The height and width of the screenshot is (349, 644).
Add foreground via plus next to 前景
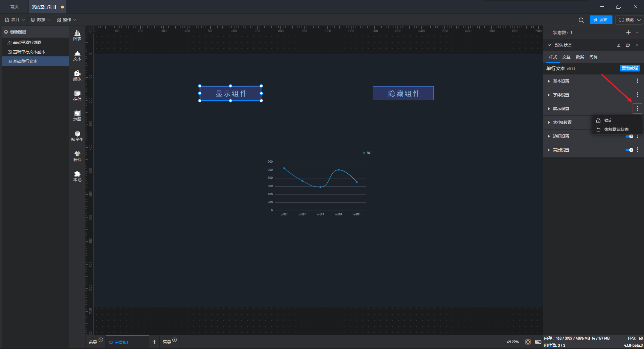(101, 340)
